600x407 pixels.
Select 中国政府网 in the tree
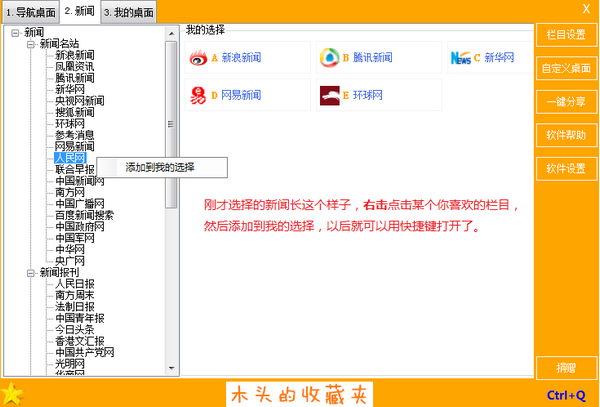(x=80, y=227)
